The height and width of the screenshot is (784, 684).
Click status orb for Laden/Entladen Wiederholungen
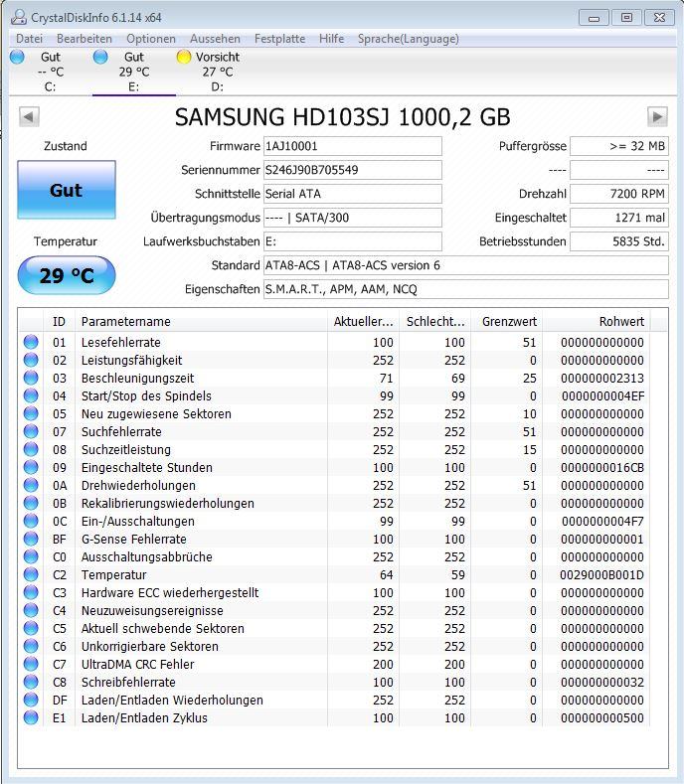[31, 700]
